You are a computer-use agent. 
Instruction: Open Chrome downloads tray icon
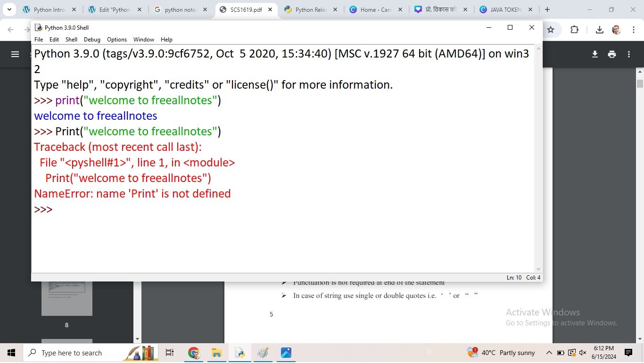click(x=599, y=30)
